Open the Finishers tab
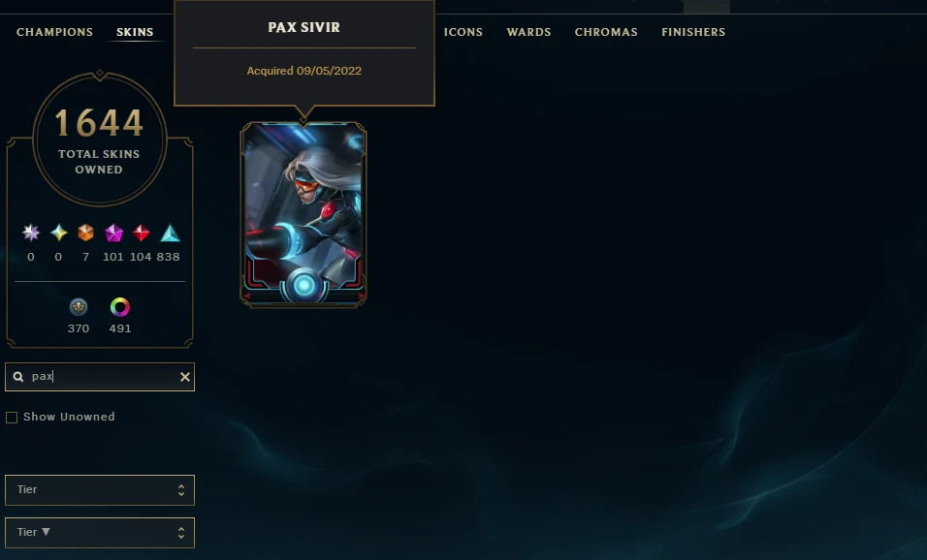This screenshot has width=927, height=560. point(693,32)
